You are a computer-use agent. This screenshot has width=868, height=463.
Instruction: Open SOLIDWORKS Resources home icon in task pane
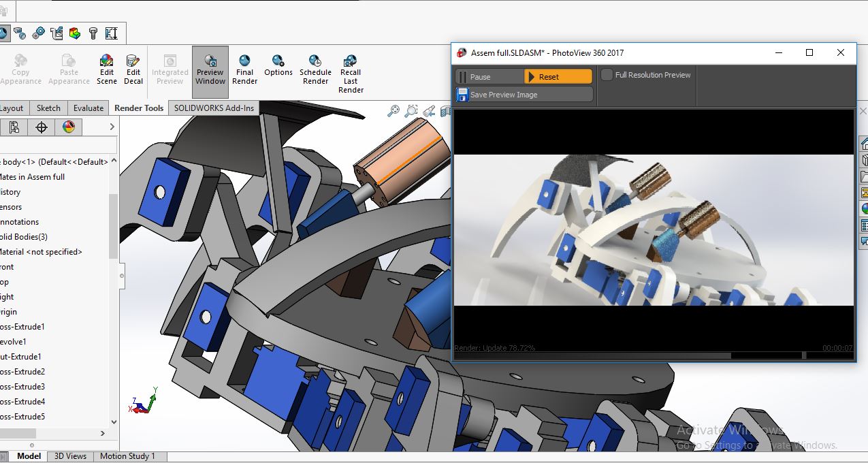(864, 144)
